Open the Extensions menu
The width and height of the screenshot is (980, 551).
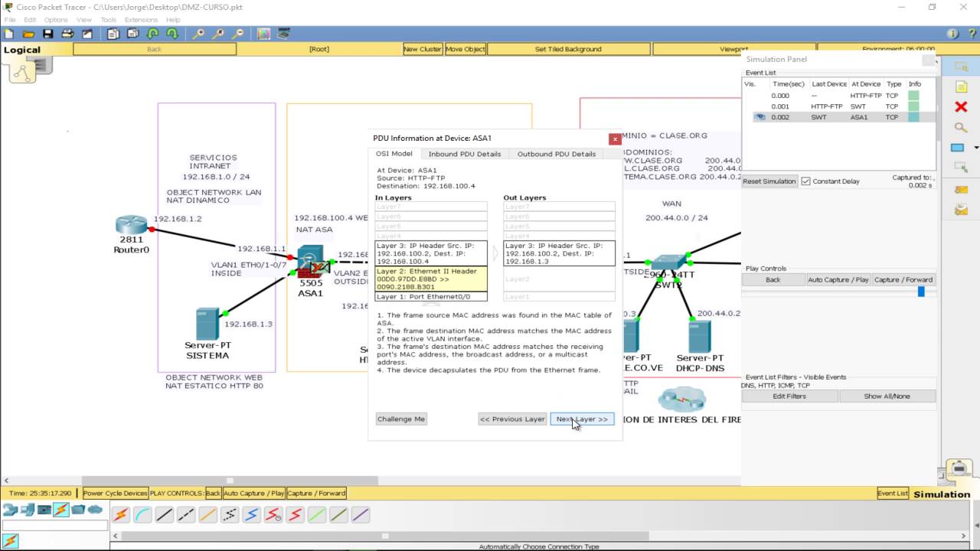click(141, 20)
